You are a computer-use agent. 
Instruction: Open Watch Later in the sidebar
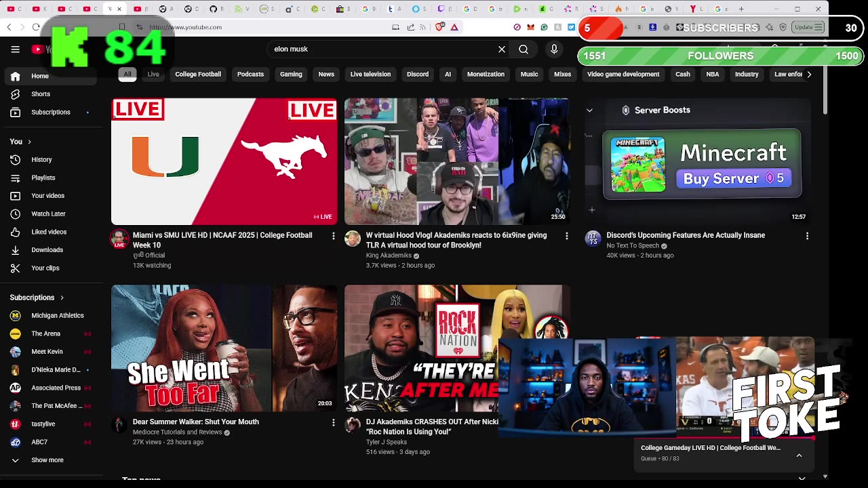(52, 213)
